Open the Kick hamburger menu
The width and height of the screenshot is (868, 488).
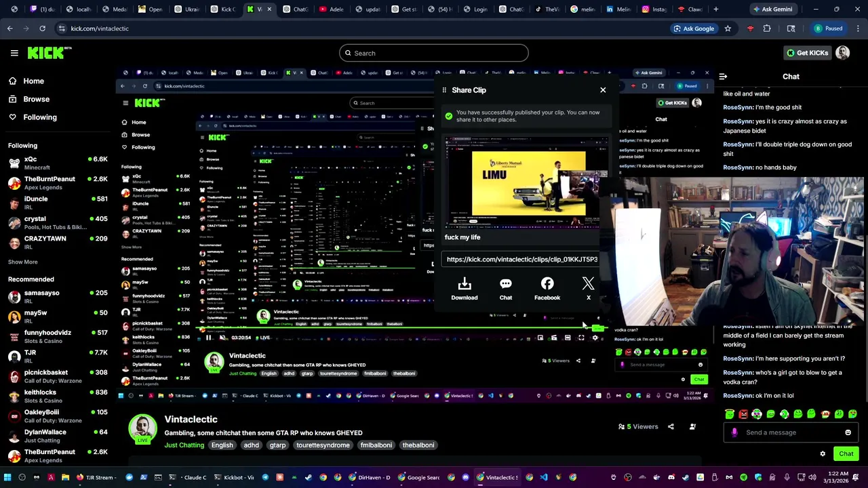(x=14, y=53)
